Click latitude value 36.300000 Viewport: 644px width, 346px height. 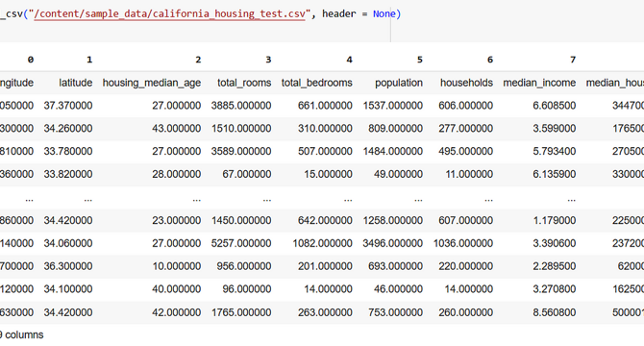(x=68, y=266)
